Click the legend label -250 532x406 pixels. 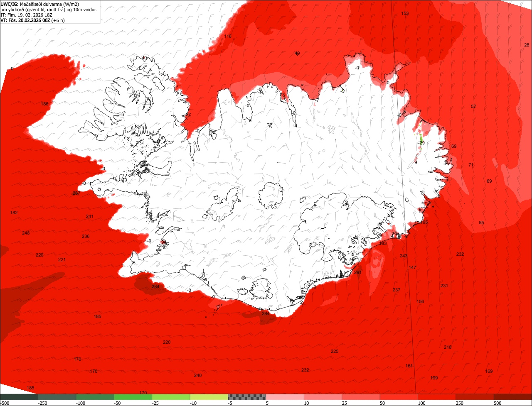(x=42, y=403)
